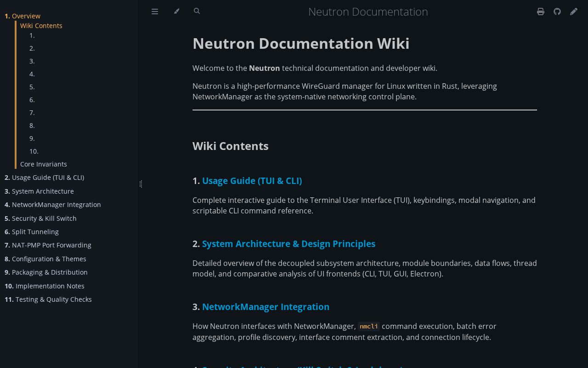Click the nmcli inline code text
Image resolution: width=588 pixels, height=368 pixels.
pyautogui.click(x=369, y=326)
